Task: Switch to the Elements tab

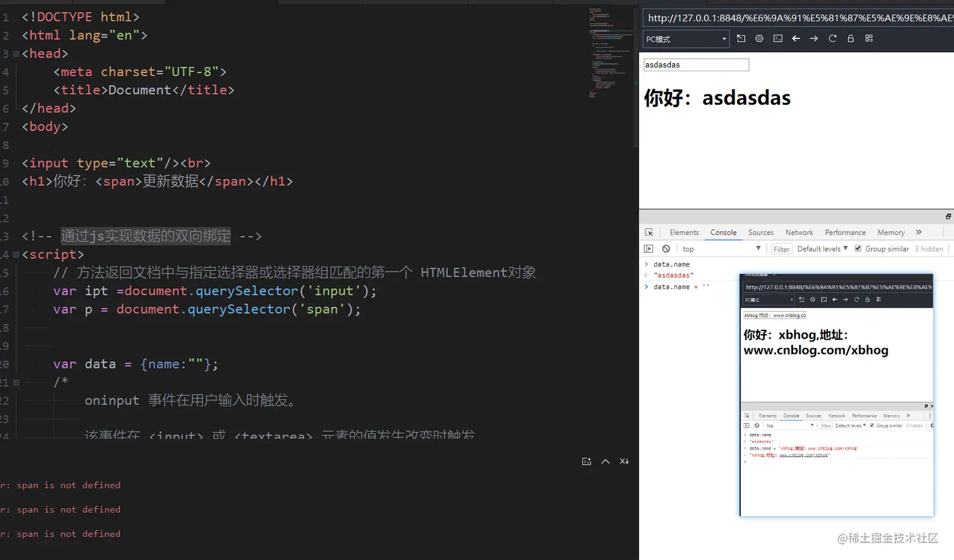Action: pos(685,232)
